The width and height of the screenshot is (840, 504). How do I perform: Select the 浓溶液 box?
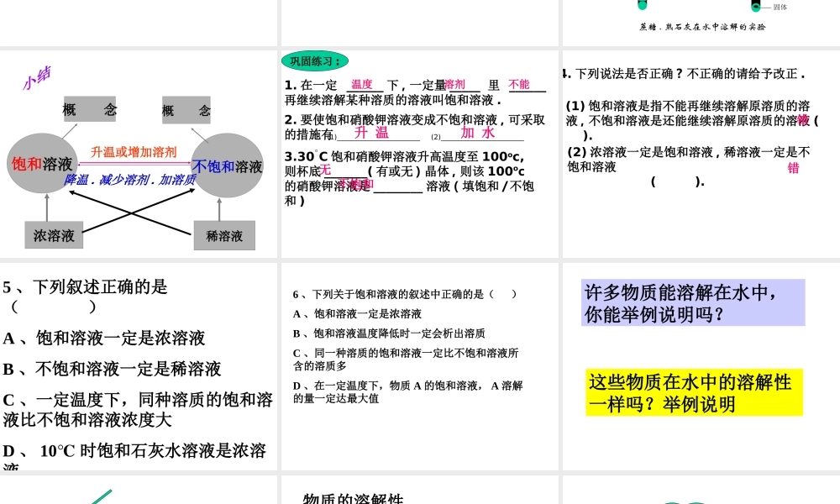click(x=54, y=235)
